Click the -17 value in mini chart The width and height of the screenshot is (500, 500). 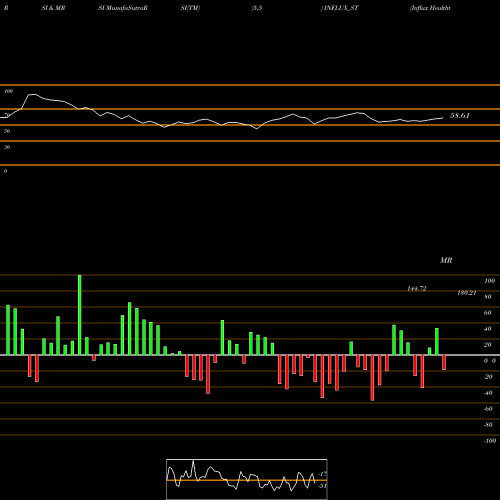coord(322,474)
